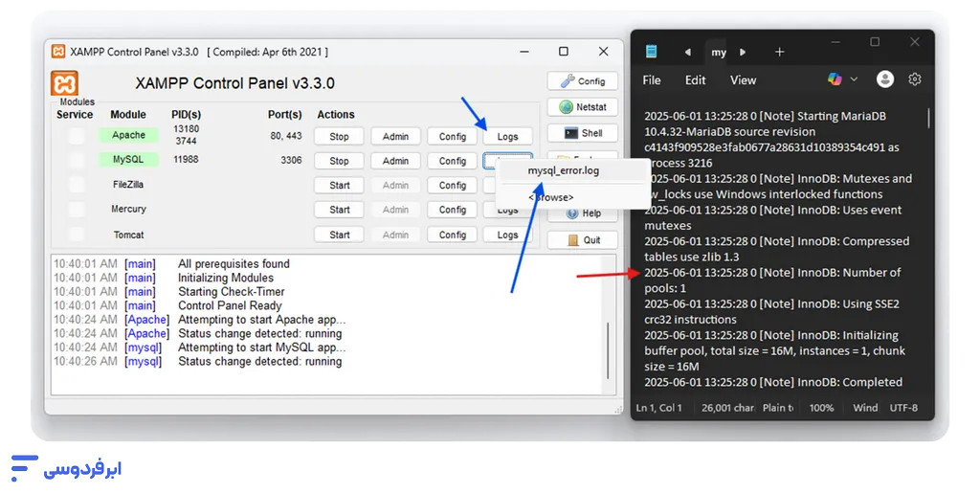Click the Notepad vertical scrollbar

(928, 118)
